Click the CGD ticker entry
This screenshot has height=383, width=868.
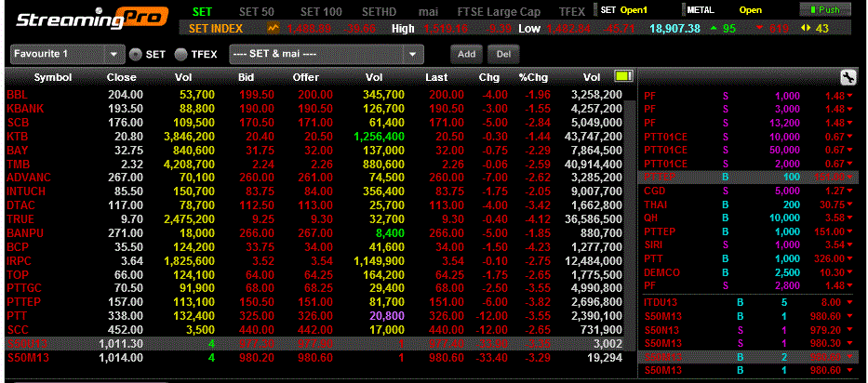pyautogui.click(x=750, y=191)
